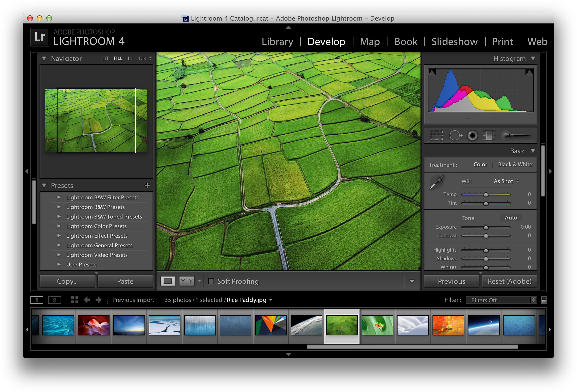Activate the Red Eye Correction tool
This screenshot has width=577, height=392.
tap(472, 136)
